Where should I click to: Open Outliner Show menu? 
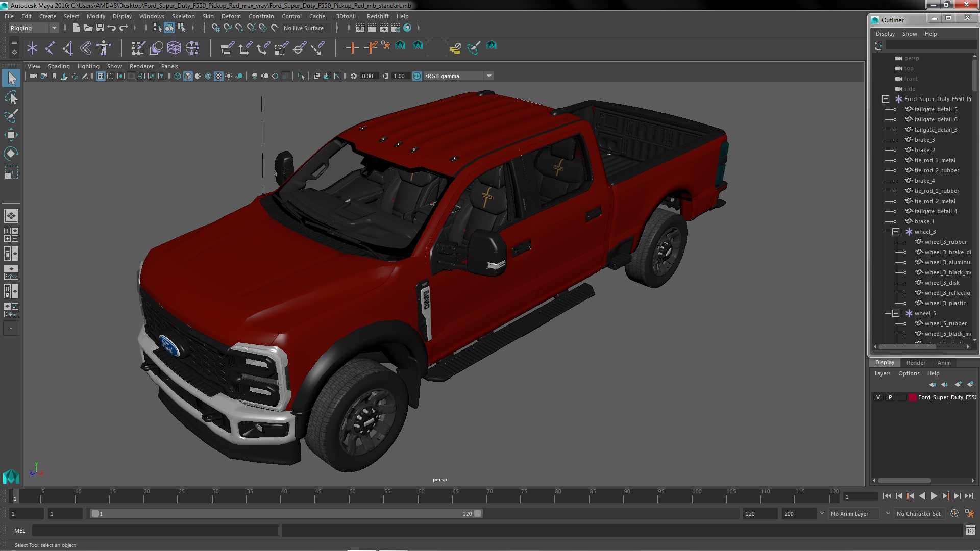click(910, 34)
